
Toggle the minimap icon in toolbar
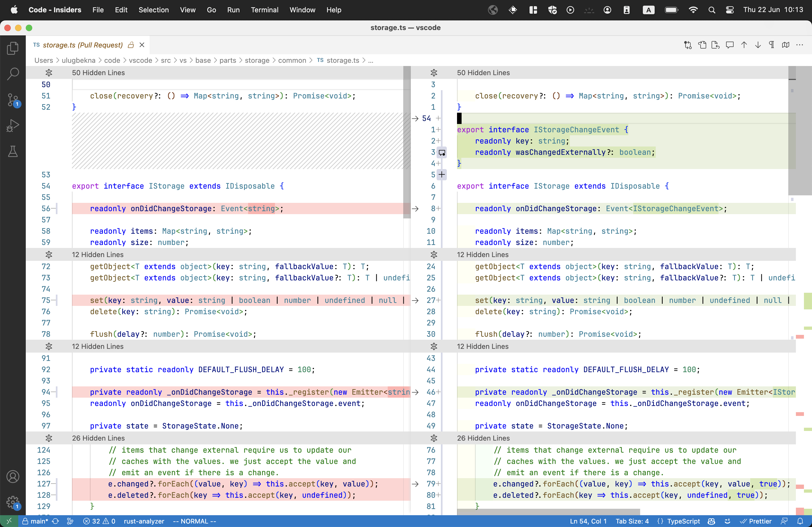[x=786, y=45]
